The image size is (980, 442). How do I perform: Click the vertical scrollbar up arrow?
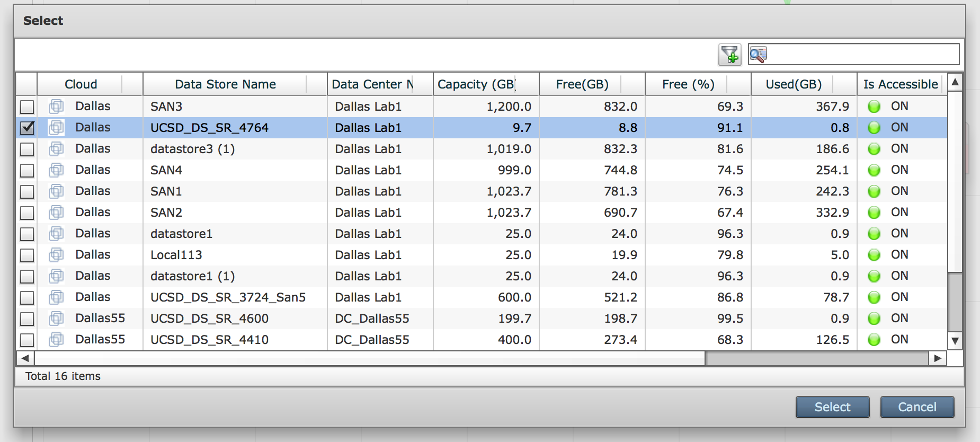pyautogui.click(x=955, y=82)
